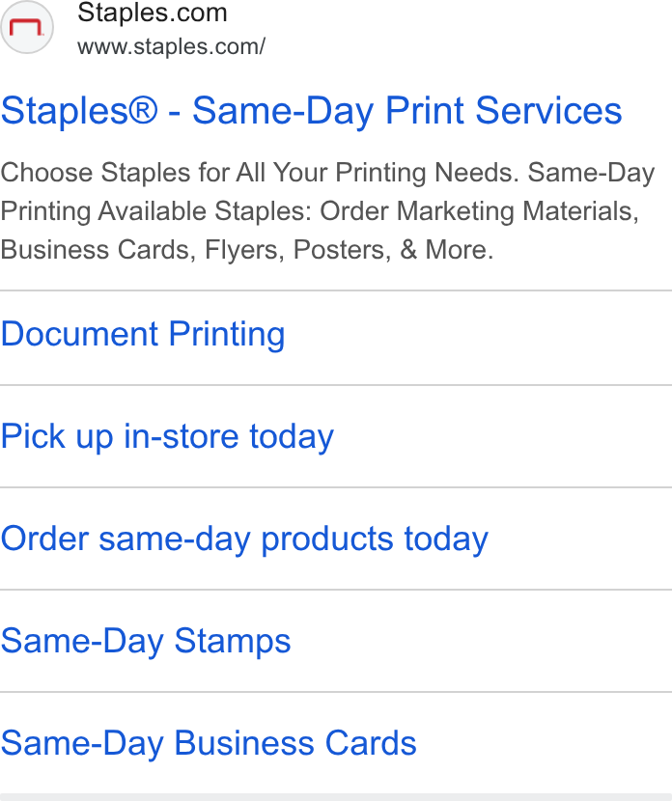Open the Document Printing sitelink
This screenshot has width=672, height=801.
point(143,334)
